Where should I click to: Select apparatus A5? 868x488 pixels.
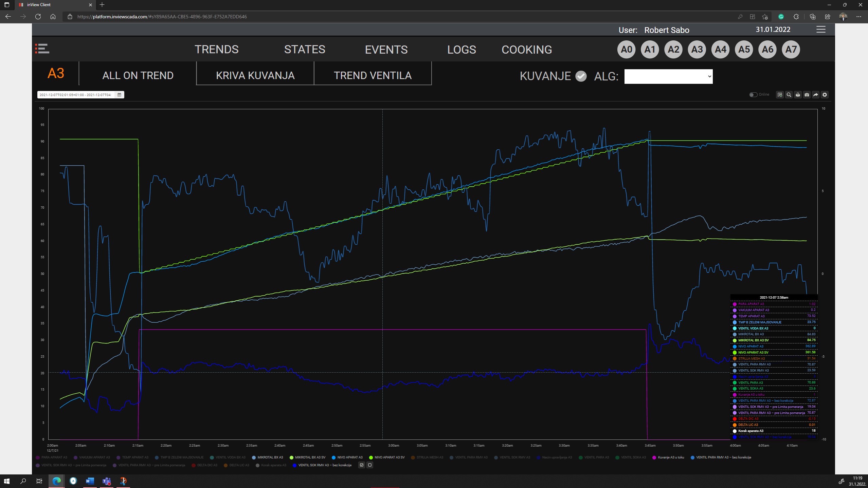pyautogui.click(x=744, y=50)
